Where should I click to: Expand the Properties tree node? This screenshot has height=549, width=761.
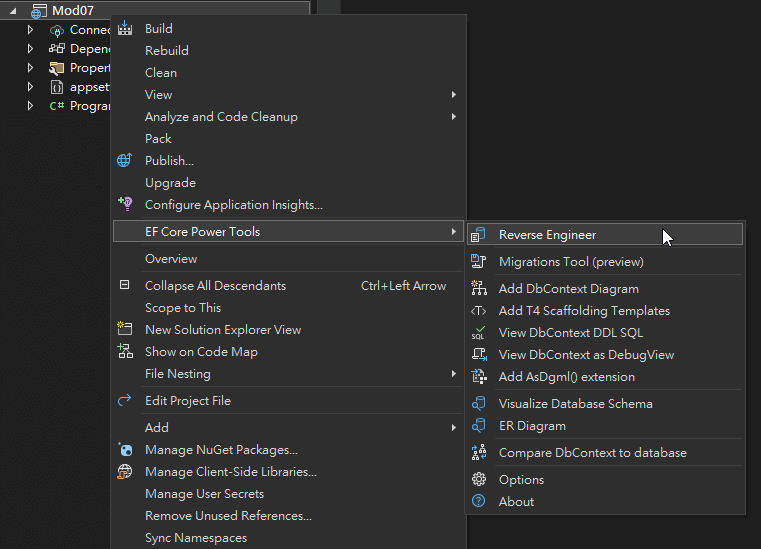click(31, 68)
